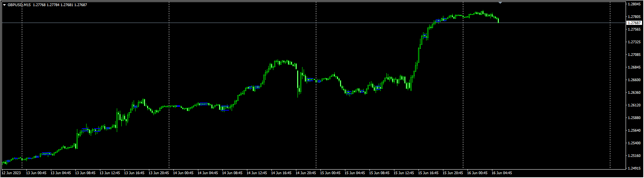Click the 1.27565 price axis label
Viewport: 644px width, 178px height.
coord(634,29)
